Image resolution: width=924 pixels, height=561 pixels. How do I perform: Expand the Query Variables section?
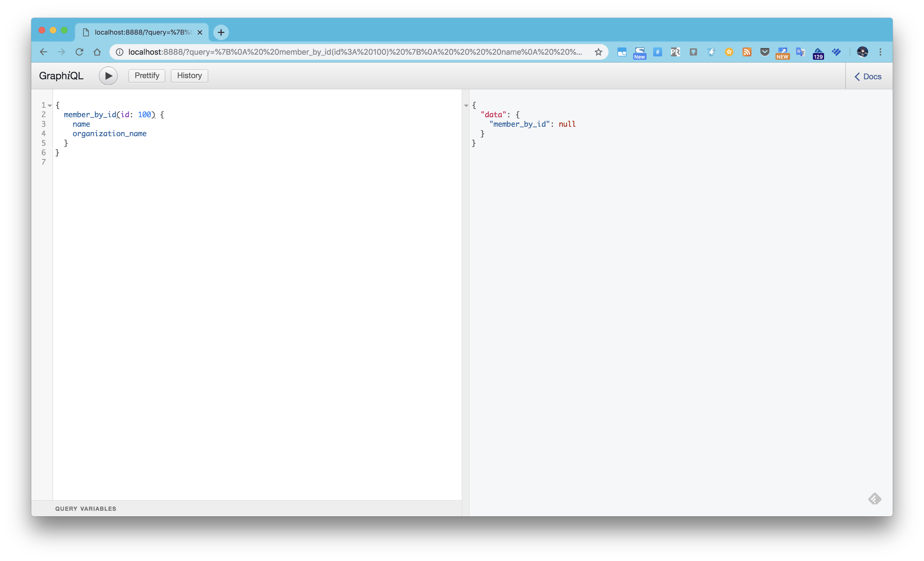tap(85, 509)
